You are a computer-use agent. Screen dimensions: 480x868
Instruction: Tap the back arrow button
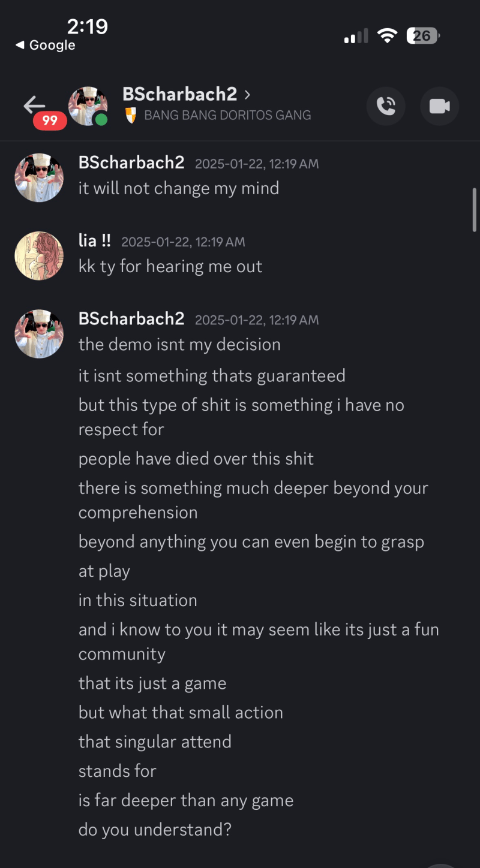coord(34,105)
